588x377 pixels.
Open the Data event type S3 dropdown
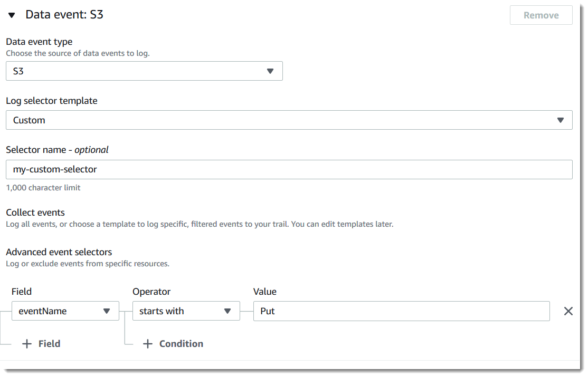137,71
